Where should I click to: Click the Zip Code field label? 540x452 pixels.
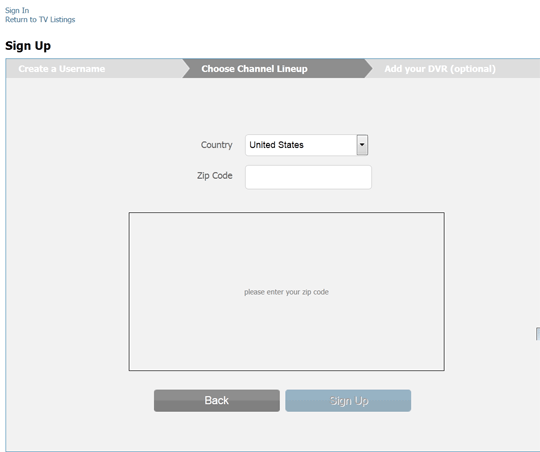pos(215,175)
